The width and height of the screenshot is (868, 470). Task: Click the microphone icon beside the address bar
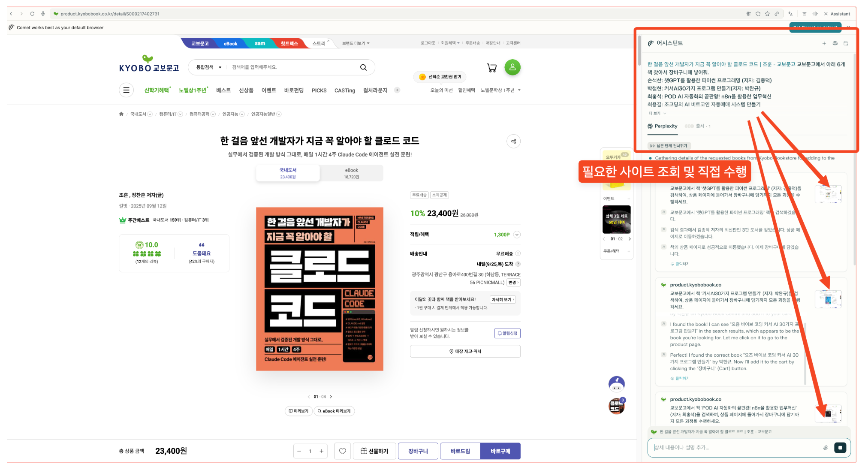tap(43, 14)
